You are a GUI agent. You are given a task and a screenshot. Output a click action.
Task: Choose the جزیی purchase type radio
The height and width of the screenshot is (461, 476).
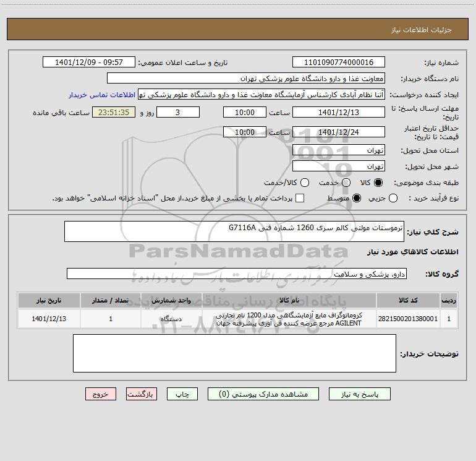(x=393, y=198)
